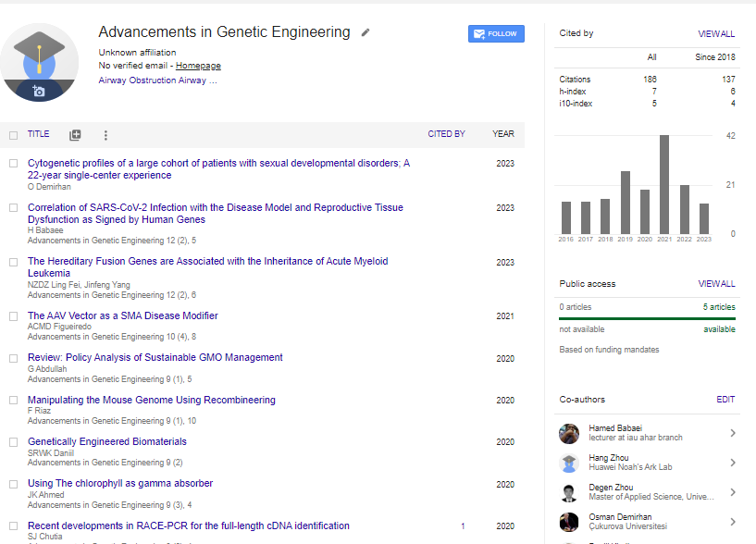
Task: Click VIEW ALL in Cited by section
Action: coord(716,33)
